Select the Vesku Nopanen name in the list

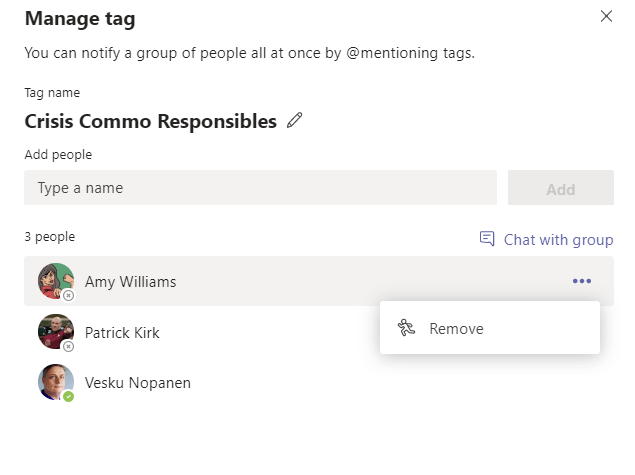(137, 382)
